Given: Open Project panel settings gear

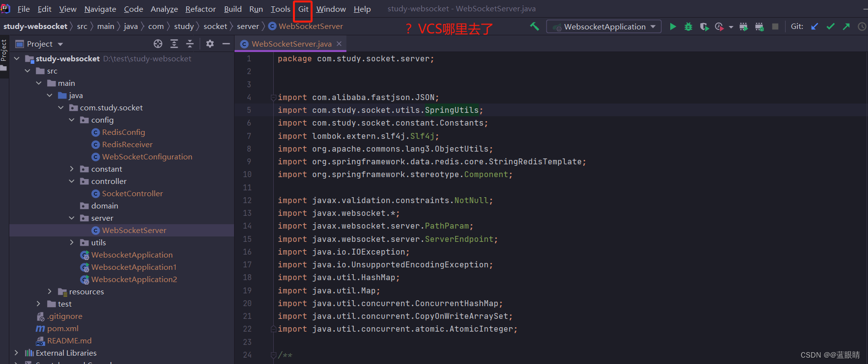Looking at the screenshot, I should (x=210, y=44).
